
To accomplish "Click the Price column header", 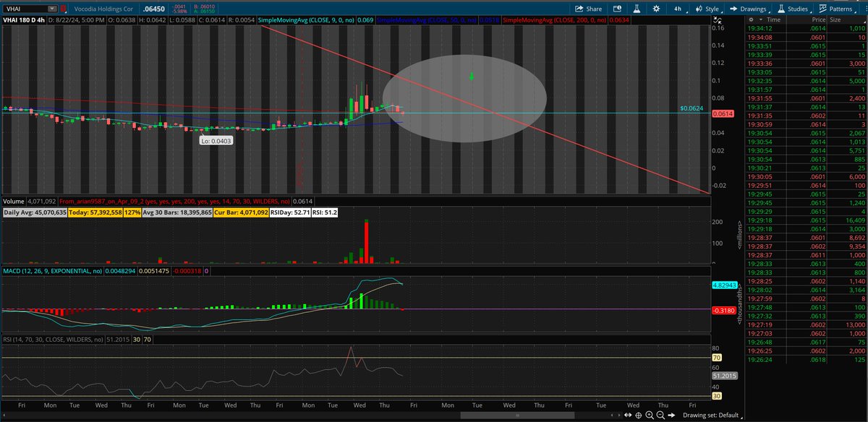I will pyautogui.click(x=817, y=20).
